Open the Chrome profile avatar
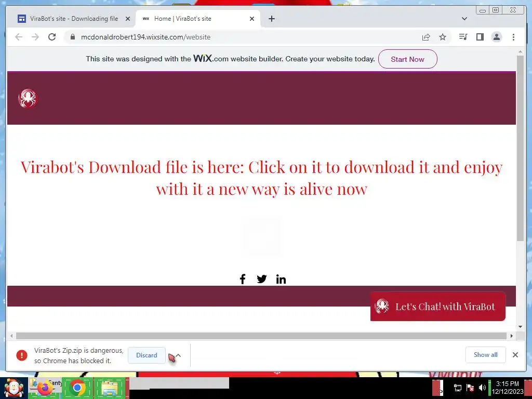Viewport: 532px width, 399px height. (x=496, y=37)
